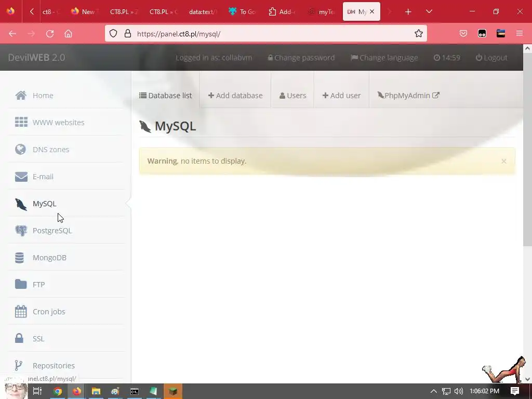Go to the browser home page
This screenshot has height=399, width=532.
(68, 34)
